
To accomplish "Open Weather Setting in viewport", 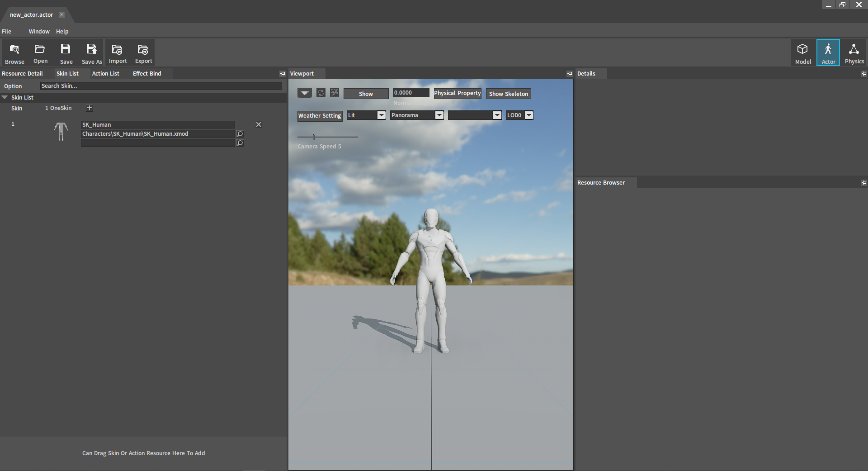I will (319, 116).
